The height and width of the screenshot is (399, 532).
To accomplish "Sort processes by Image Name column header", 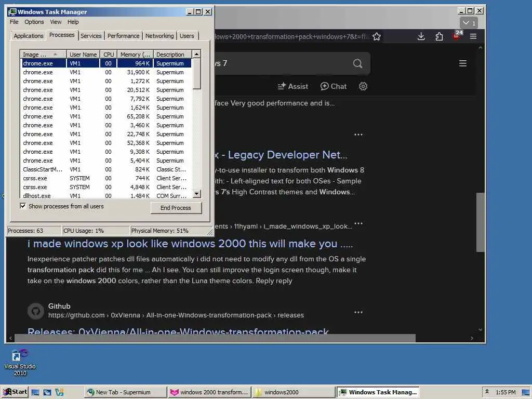I will 43,54.
